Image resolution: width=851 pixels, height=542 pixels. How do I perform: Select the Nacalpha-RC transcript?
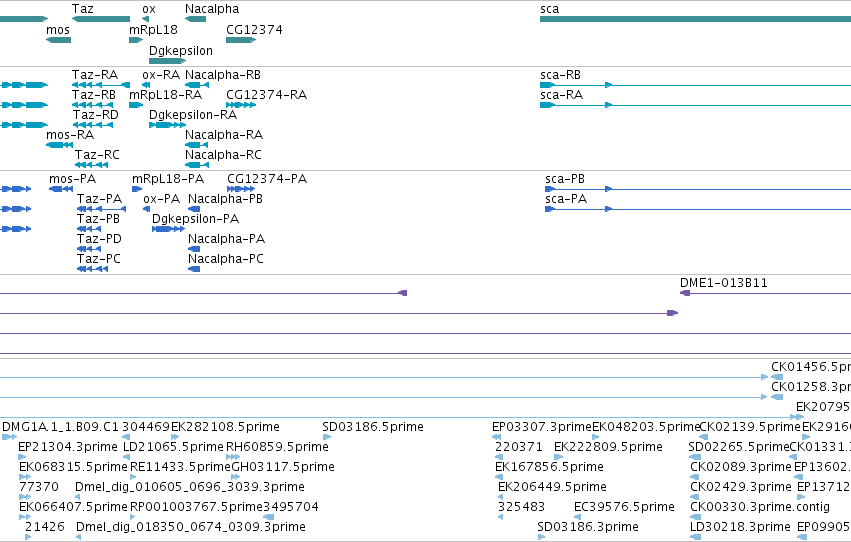tap(197, 165)
